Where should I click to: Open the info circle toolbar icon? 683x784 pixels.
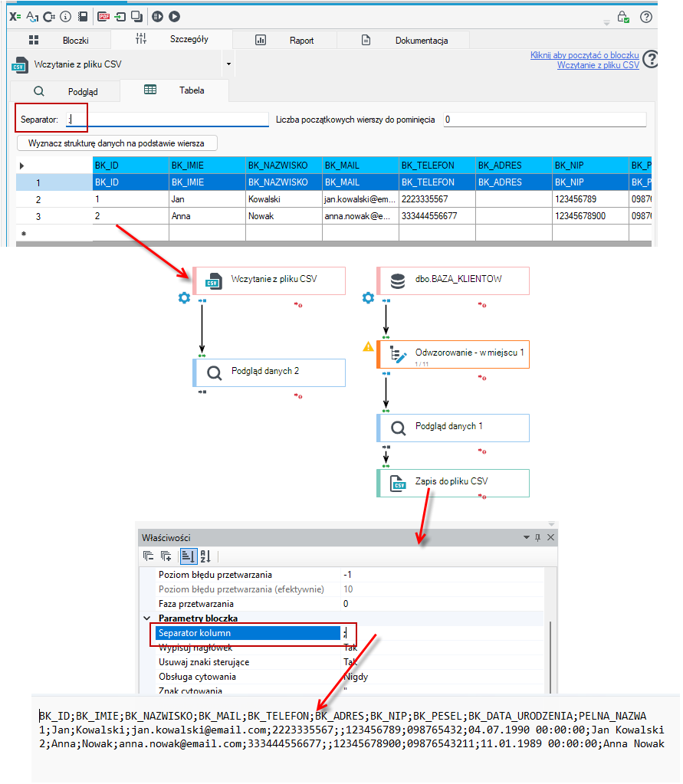coord(65,17)
